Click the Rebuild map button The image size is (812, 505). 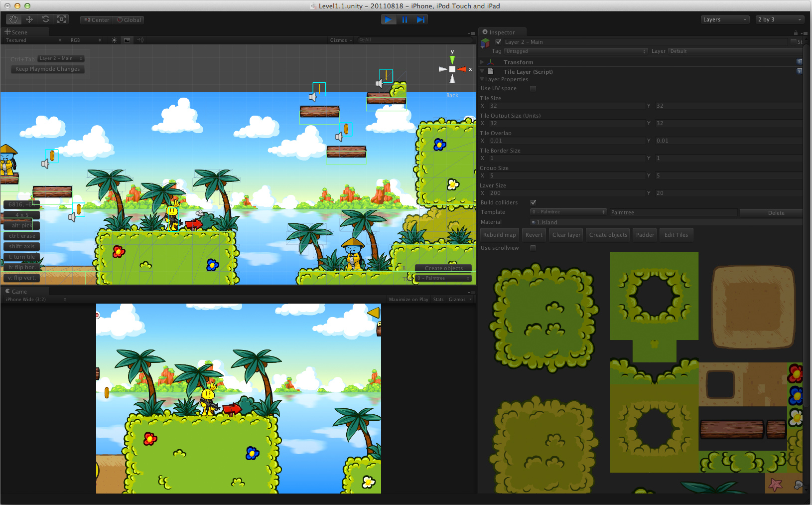[x=499, y=234]
